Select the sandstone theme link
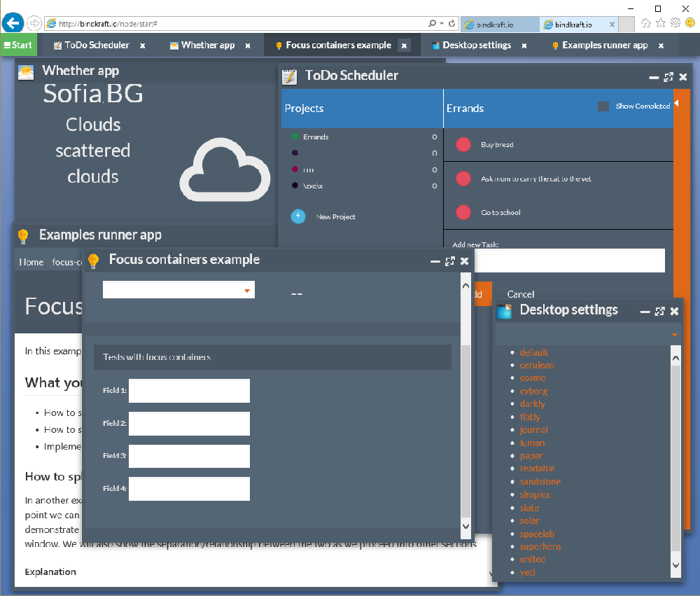 pyautogui.click(x=540, y=482)
